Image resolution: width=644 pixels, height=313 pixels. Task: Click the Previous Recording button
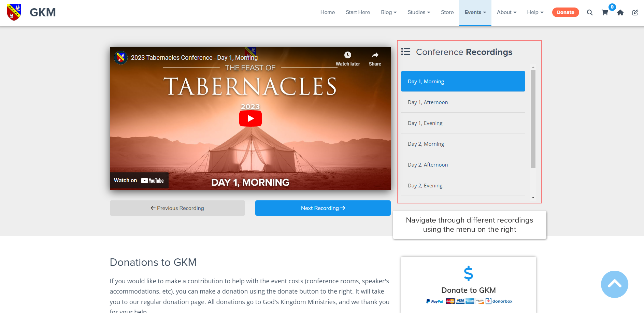coord(177,208)
